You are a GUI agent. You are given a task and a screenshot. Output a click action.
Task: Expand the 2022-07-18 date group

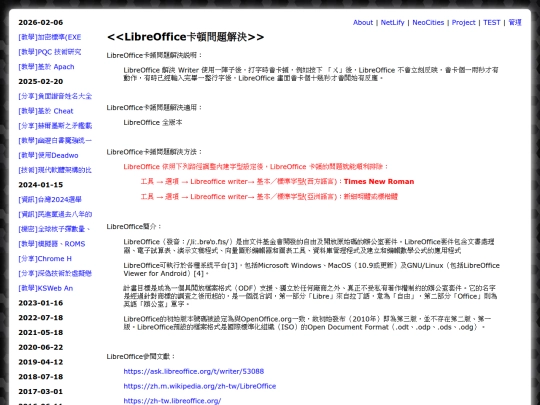pyautogui.click(x=41, y=318)
